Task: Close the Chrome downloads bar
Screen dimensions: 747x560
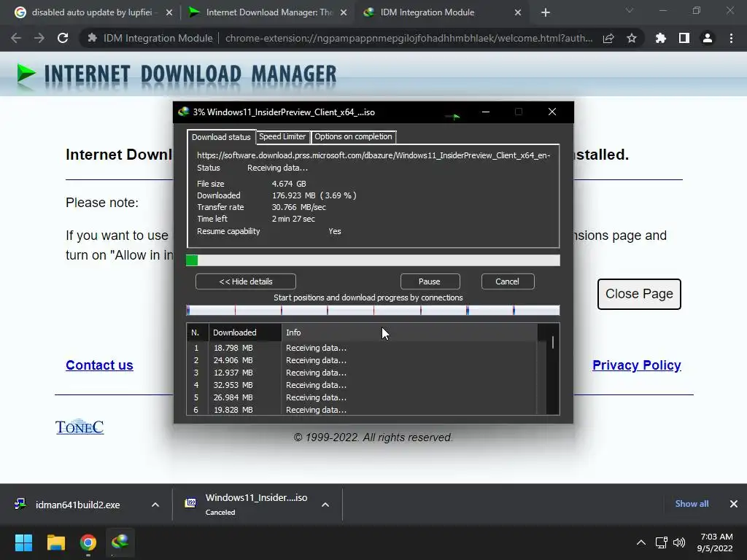Action: pyautogui.click(x=734, y=504)
